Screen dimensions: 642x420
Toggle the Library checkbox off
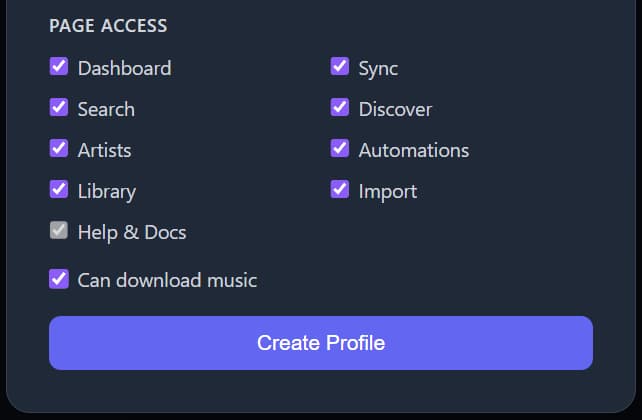pyautogui.click(x=59, y=190)
